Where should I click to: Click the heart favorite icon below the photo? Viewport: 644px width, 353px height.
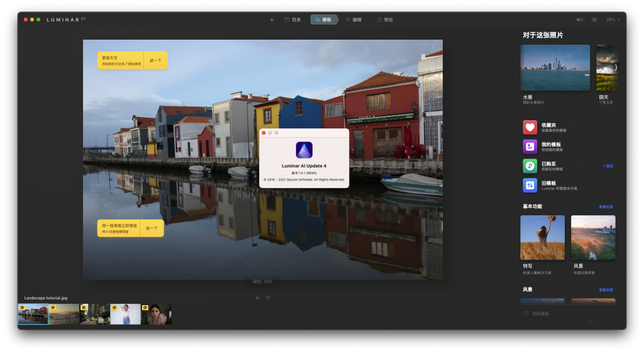[268, 298]
